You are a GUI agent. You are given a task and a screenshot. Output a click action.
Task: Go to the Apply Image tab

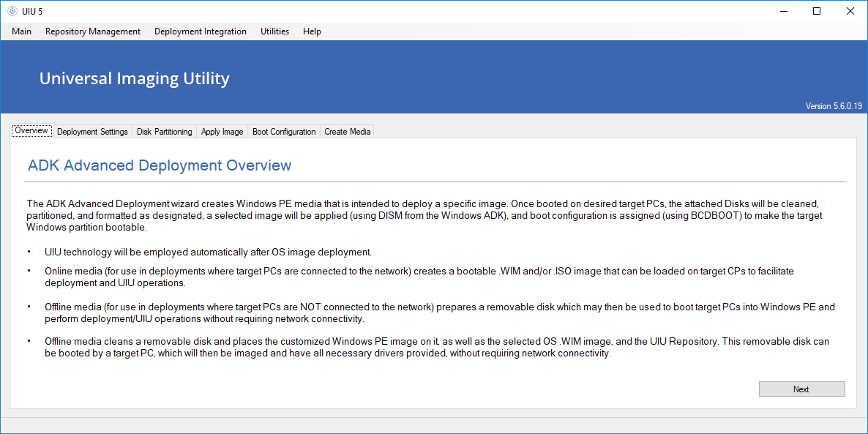point(222,132)
